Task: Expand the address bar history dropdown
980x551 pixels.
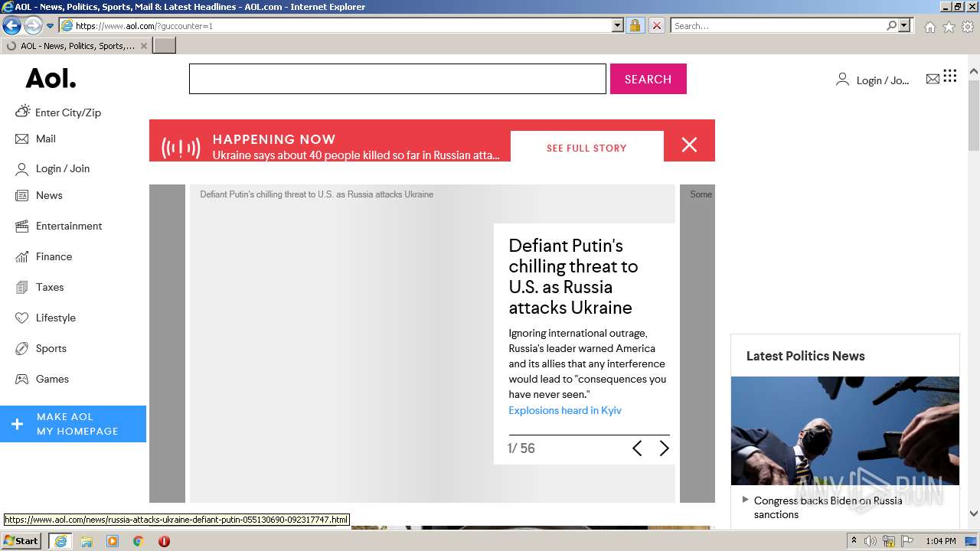Action: coord(618,25)
